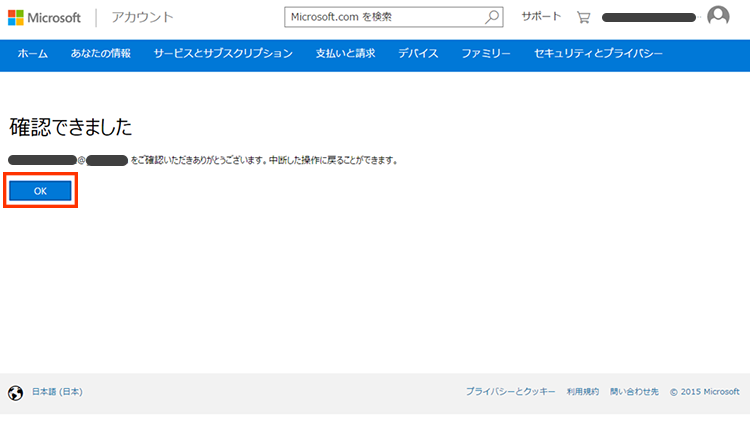View the 利用規約 footer link
Image resolution: width=750 pixels, height=426 pixels.
pyautogui.click(x=582, y=392)
